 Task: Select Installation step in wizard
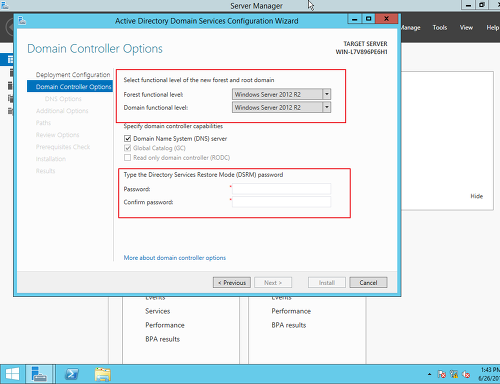[51, 159]
